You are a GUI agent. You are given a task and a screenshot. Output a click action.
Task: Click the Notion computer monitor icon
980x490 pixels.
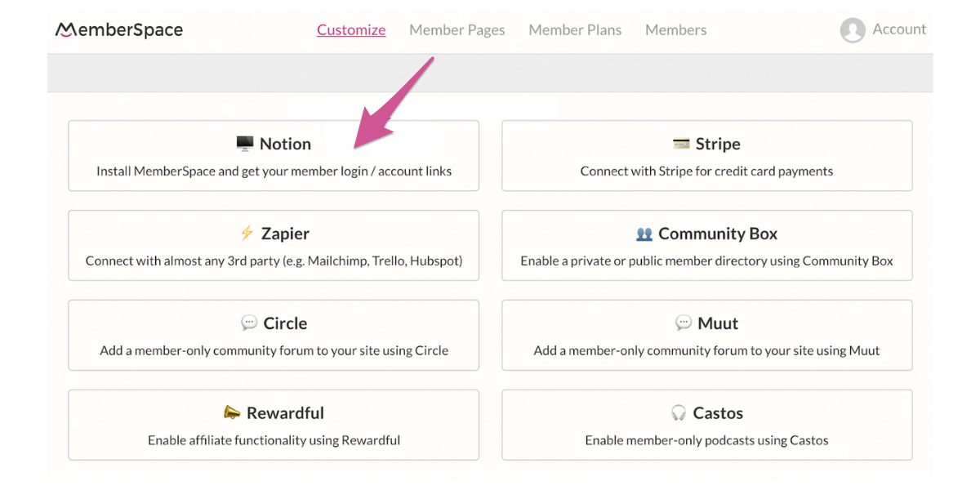click(x=244, y=144)
